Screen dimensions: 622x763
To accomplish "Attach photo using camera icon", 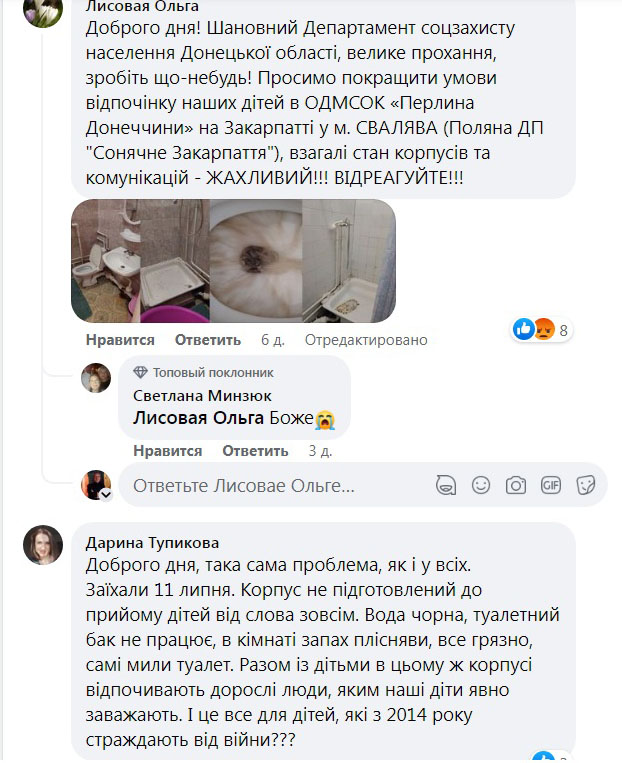I will [x=516, y=486].
